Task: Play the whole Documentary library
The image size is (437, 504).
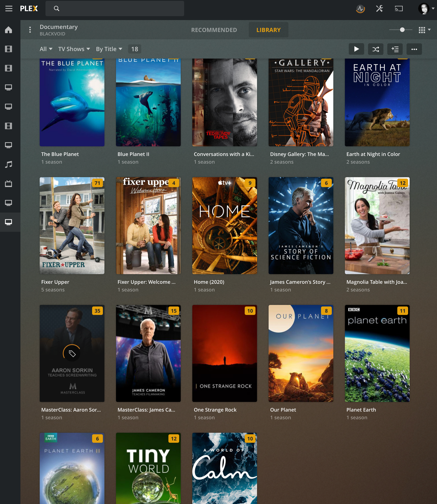Action: click(356, 49)
